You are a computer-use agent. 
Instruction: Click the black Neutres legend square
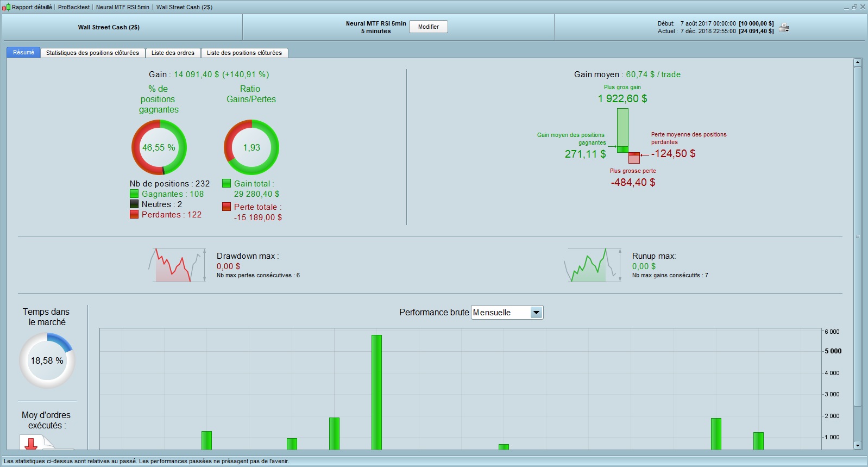pos(134,204)
